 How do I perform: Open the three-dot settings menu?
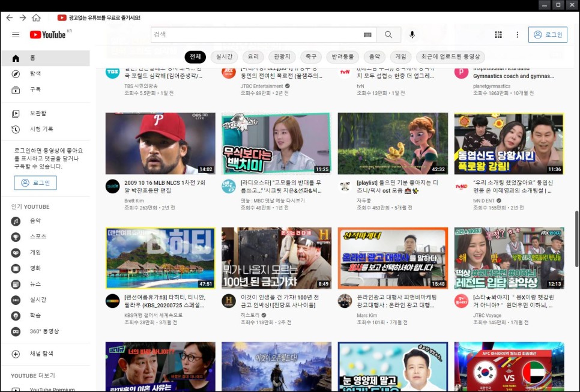click(x=517, y=35)
